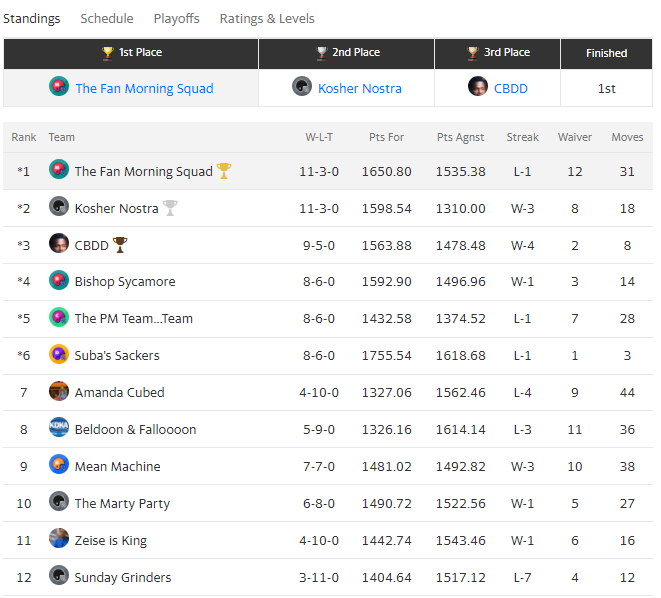This screenshot has width=661, height=598.
Task: Select the Standings tab
Action: click(x=32, y=18)
